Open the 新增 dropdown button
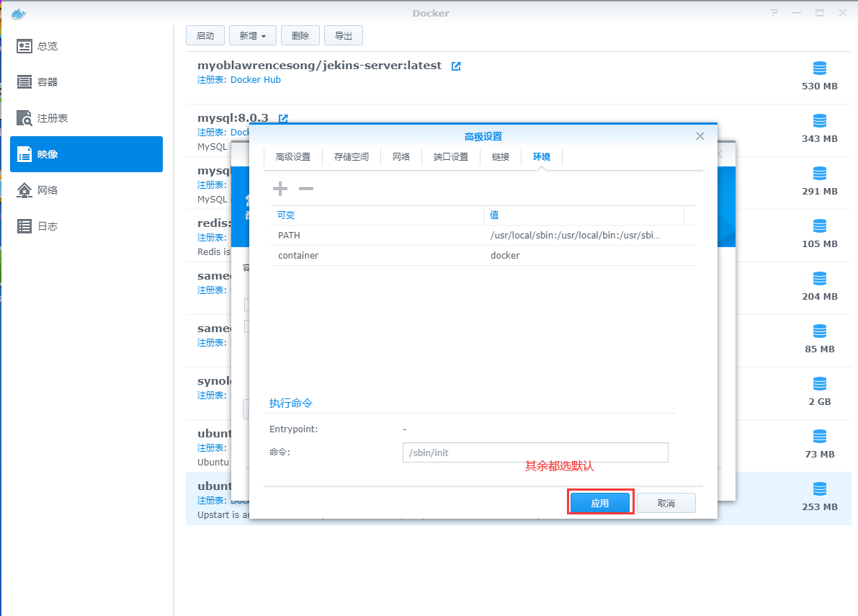The image size is (858, 616). tap(252, 35)
